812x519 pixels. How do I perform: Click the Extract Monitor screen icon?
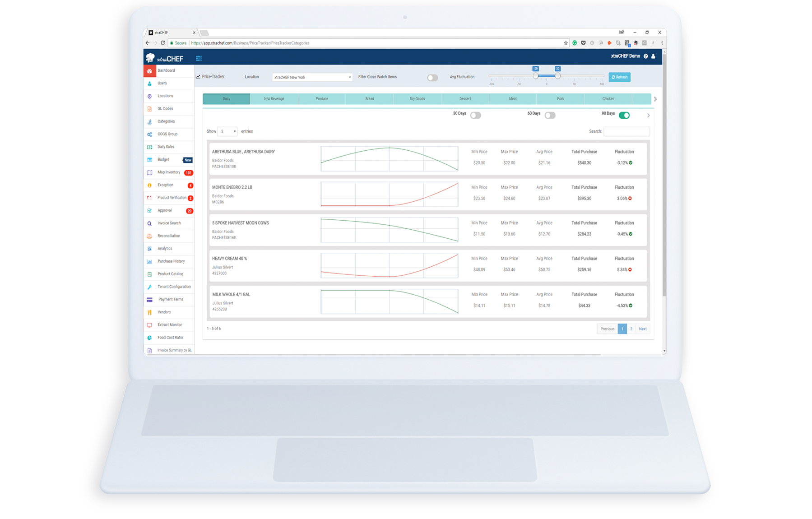tap(150, 325)
